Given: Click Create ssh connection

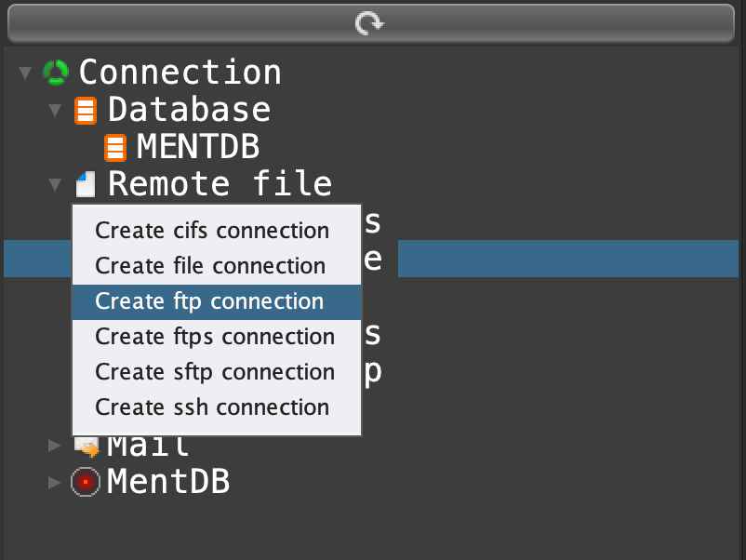Looking at the screenshot, I should pos(212,407).
